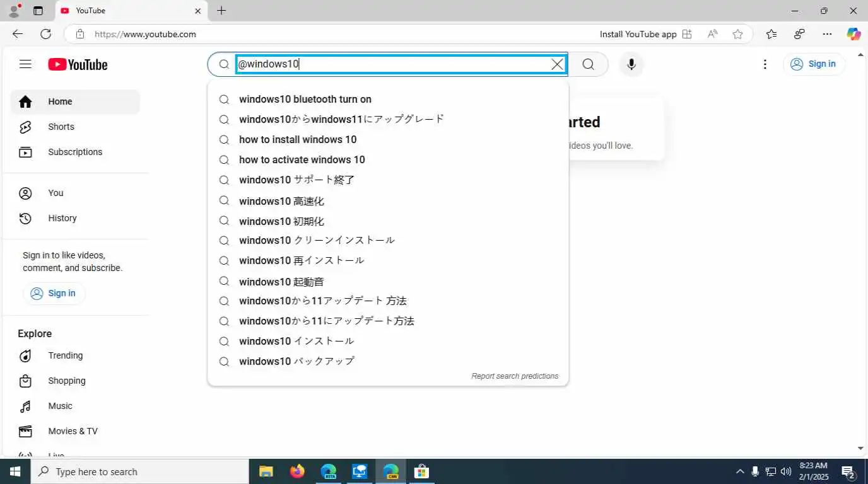
Task: Click Sign in button in the sidebar
Action: click(x=54, y=293)
